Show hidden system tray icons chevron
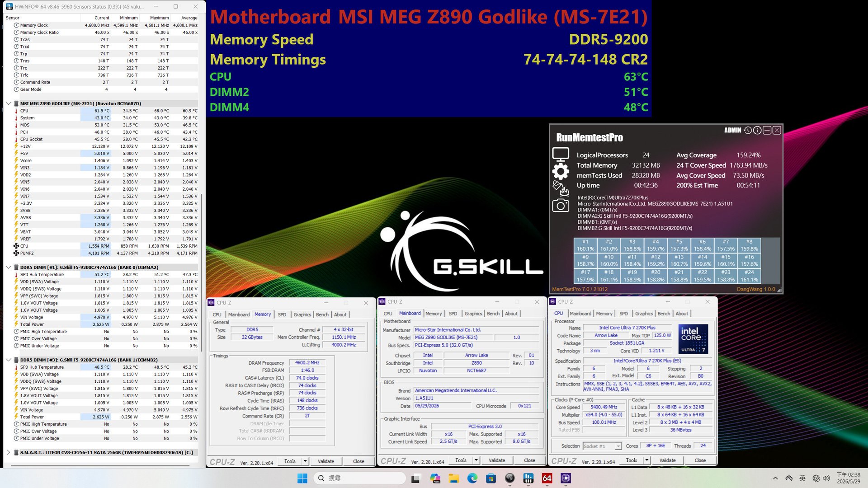 775,478
